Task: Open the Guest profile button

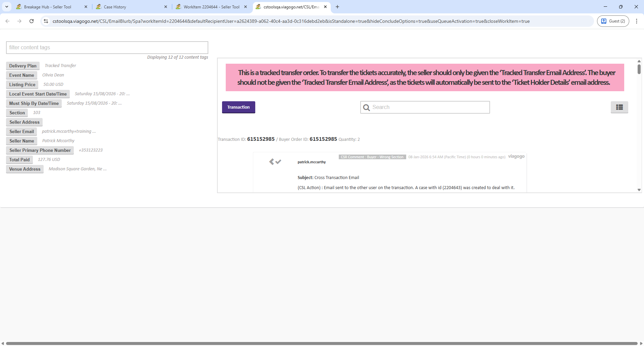Action: click(x=613, y=21)
